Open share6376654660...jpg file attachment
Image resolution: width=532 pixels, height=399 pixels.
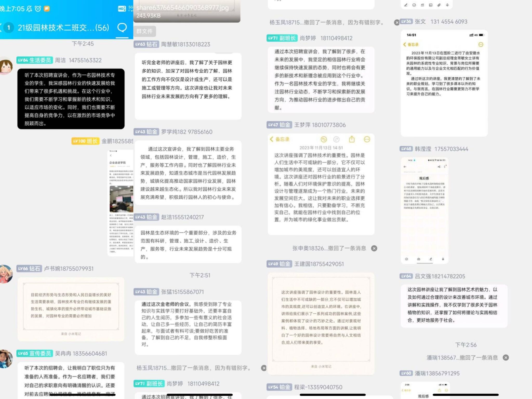pos(187,11)
